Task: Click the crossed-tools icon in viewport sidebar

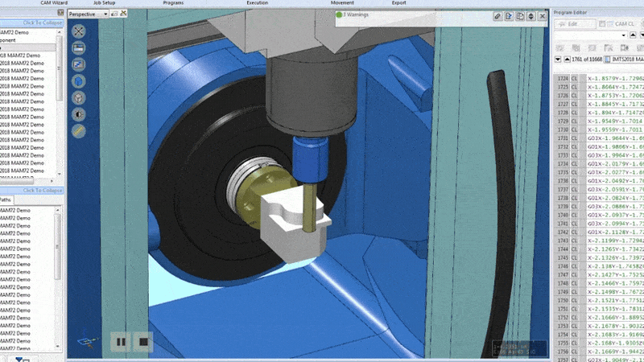Action: [79, 31]
